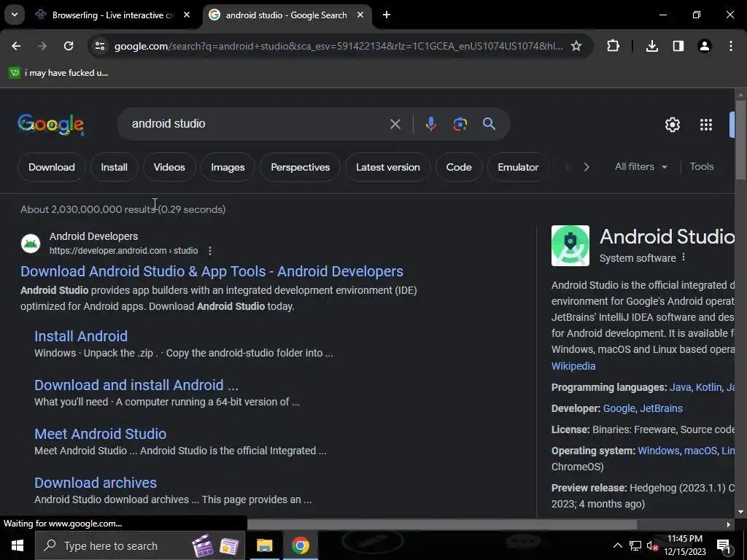Click the Google logo
This screenshot has height=560, width=747.
51,125
